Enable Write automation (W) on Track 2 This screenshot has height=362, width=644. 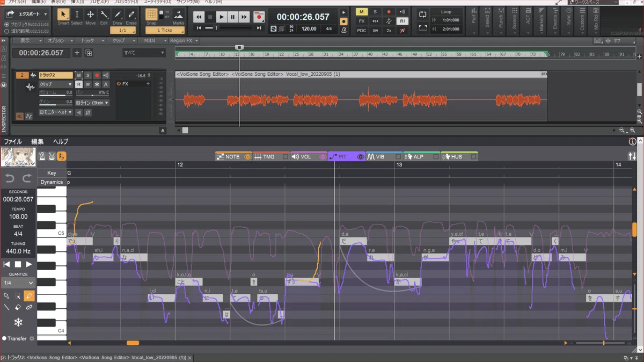(x=88, y=84)
